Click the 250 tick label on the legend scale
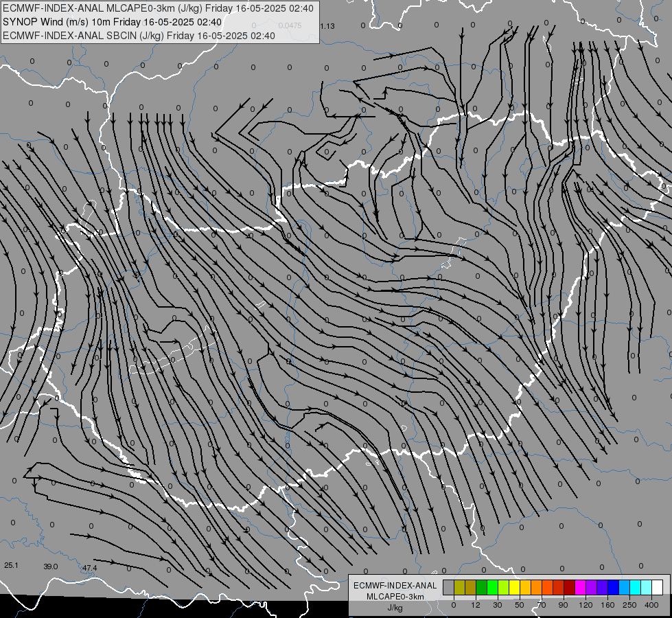The image size is (672, 618). 629,605
